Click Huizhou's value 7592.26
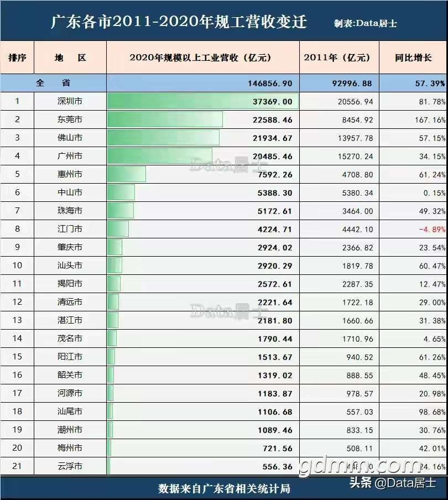 tap(275, 174)
